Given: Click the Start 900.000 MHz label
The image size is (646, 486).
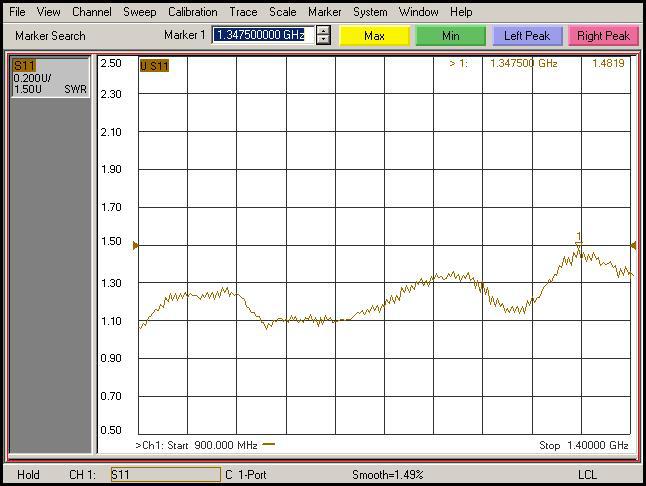Looking at the screenshot, I should [212, 445].
